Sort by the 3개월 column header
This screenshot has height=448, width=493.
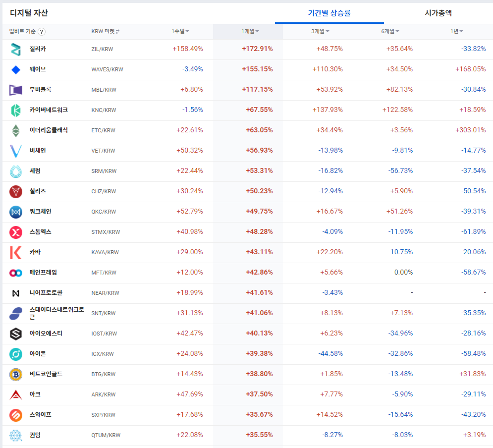point(320,31)
